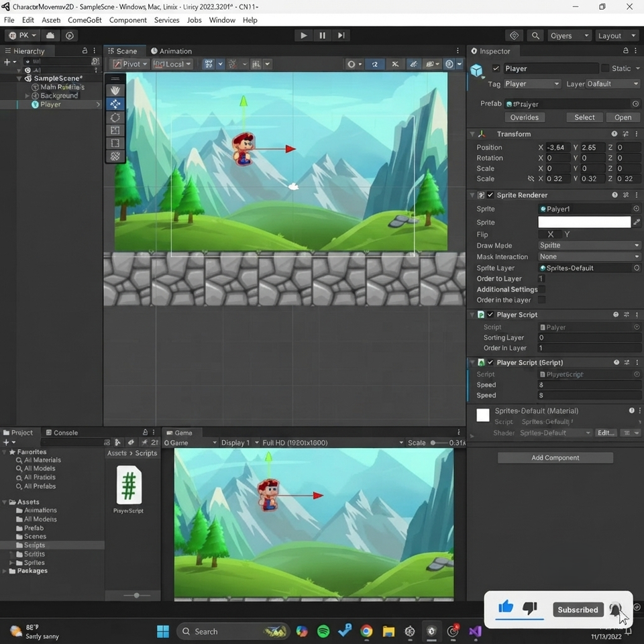Click the notification bell icon
644x644 pixels.
615,610
